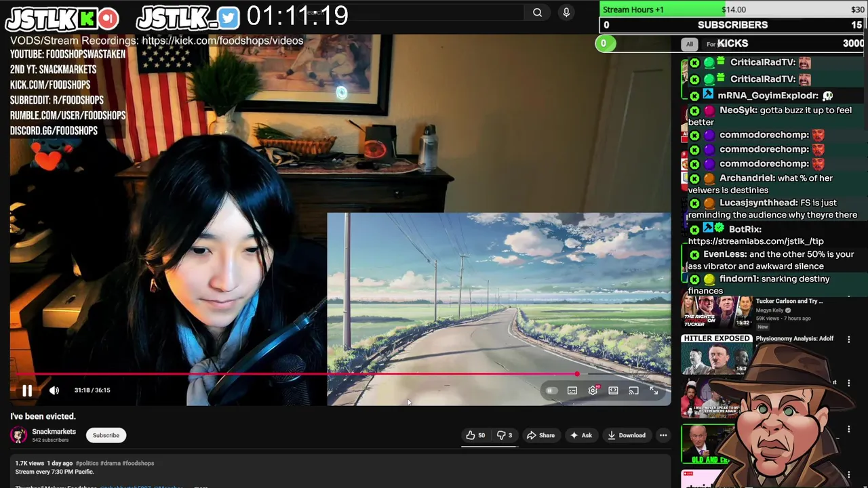Open the OLD AND video thumbnail
Viewport: 868px width, 488px height.
click(707, 445)
